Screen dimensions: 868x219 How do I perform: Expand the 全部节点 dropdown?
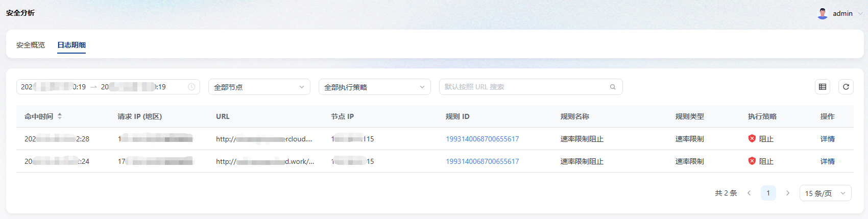259,87
